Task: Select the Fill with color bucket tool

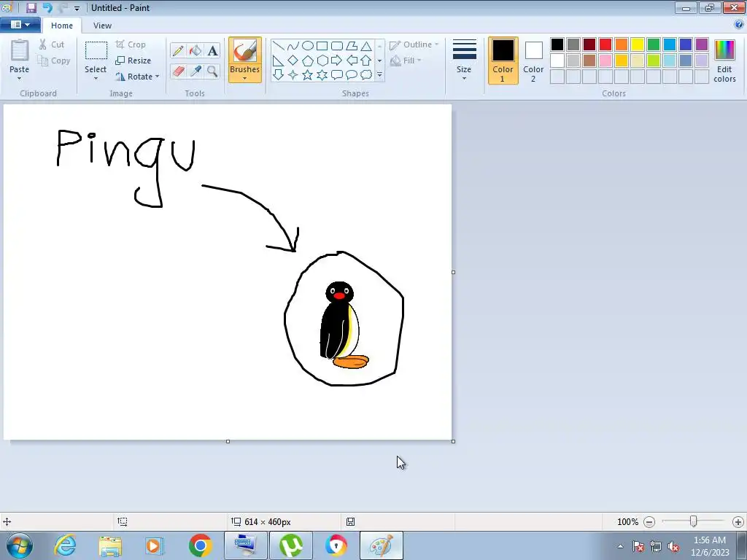Action: 196,50
